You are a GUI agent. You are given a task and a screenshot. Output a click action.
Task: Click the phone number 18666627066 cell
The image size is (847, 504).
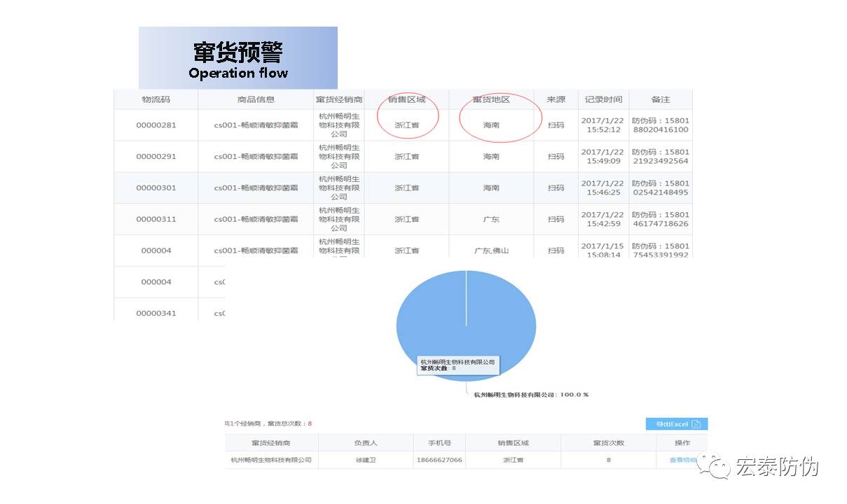(439, 460)
